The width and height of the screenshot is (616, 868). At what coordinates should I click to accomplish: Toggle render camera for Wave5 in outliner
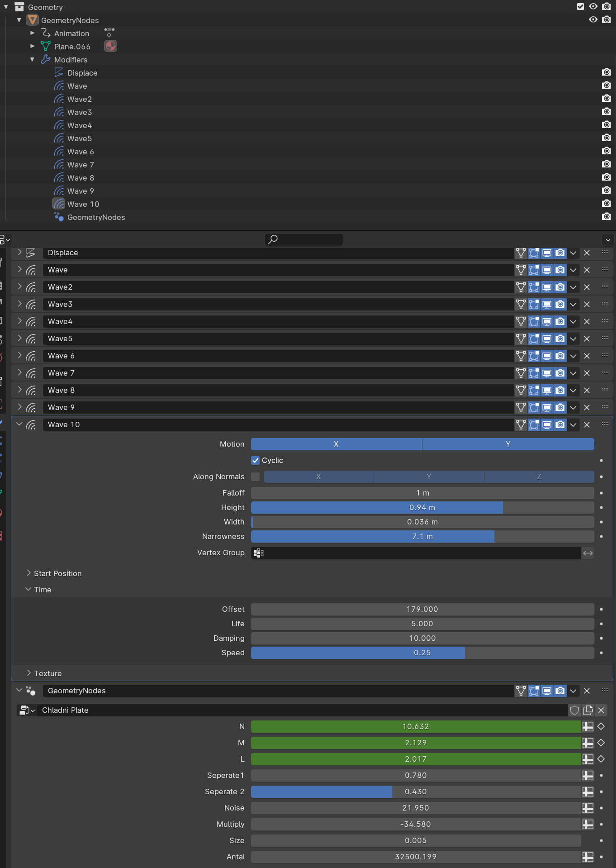(607, 138)
